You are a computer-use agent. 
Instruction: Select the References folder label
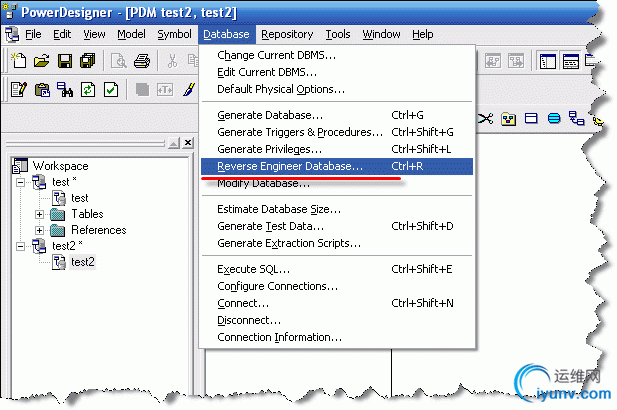tap(99, 230)
